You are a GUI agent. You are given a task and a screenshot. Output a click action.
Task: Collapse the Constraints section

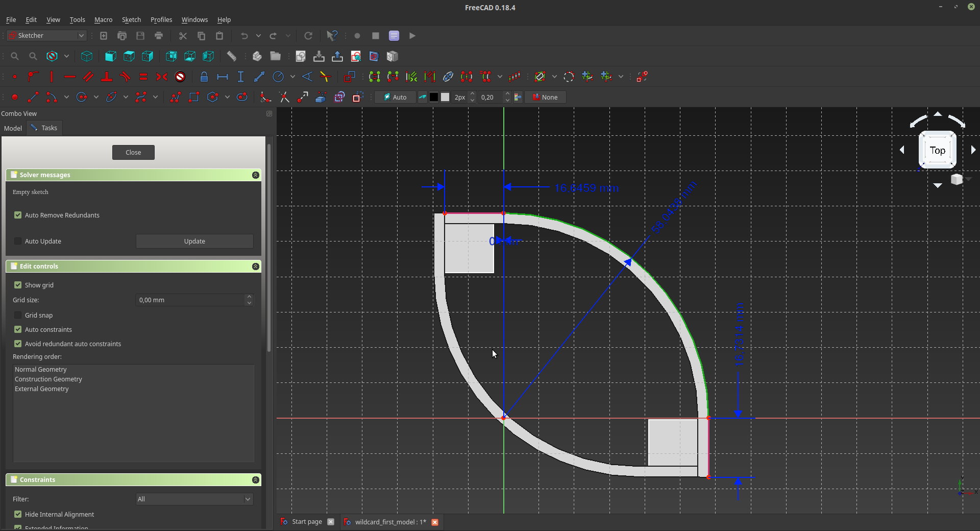coord(256,479)
